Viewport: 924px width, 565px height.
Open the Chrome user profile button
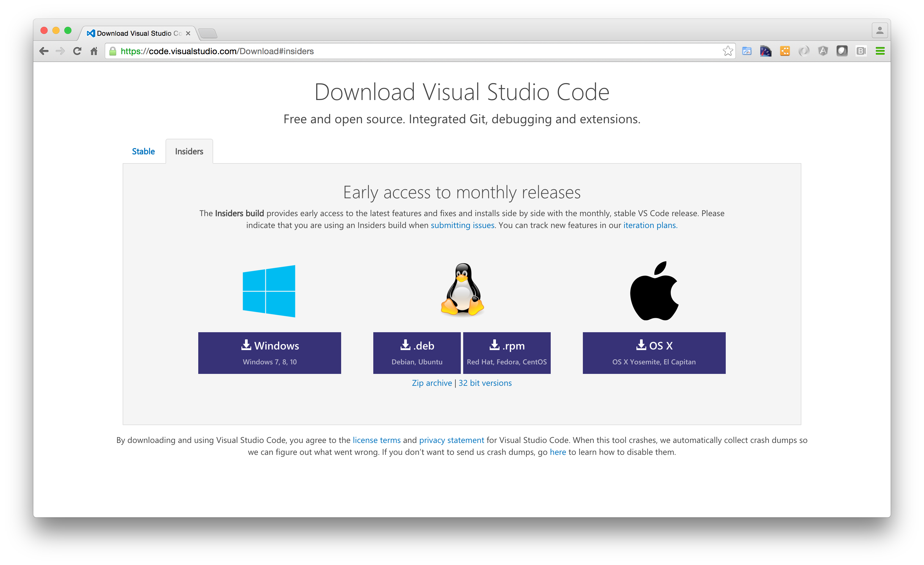(x=879, y=31)
